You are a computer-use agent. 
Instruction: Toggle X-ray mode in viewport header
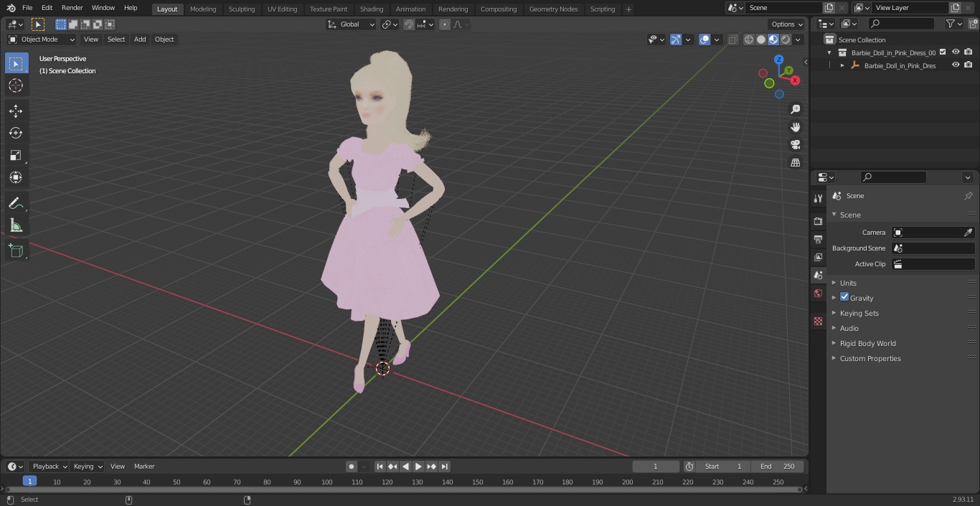pos(732,39)
